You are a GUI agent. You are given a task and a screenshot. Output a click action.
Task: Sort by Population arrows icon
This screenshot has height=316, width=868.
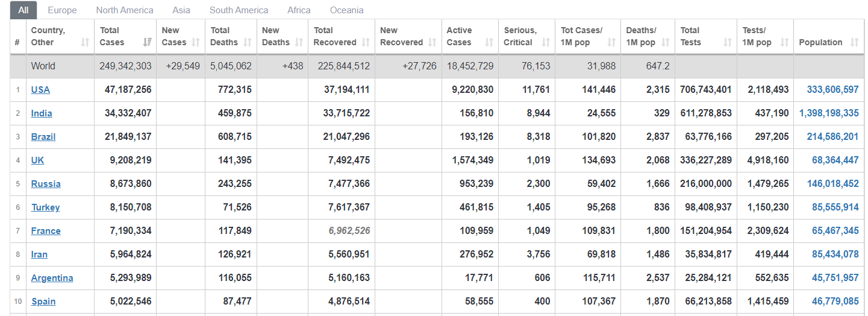[x=855, y=42]
